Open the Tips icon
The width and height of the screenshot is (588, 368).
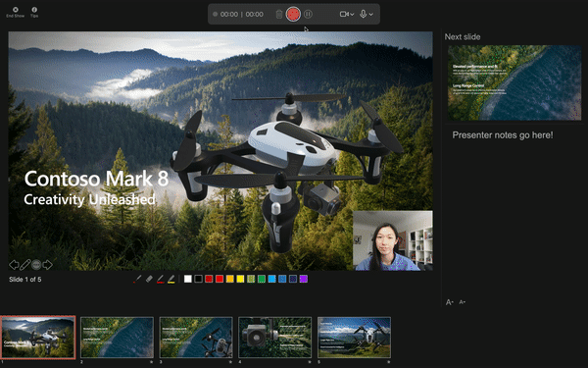coord(34,12)
